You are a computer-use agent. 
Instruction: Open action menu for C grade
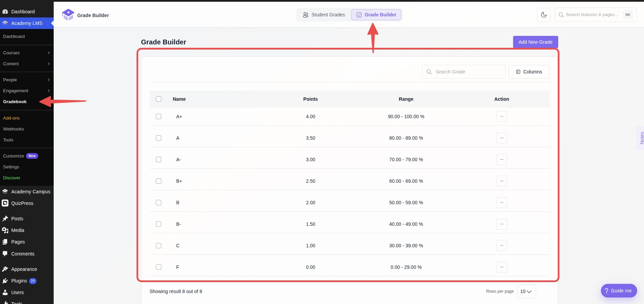point(501,246)
